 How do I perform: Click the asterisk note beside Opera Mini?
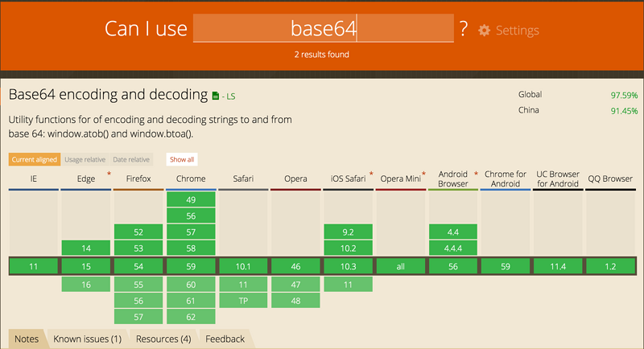click(424, 174)
